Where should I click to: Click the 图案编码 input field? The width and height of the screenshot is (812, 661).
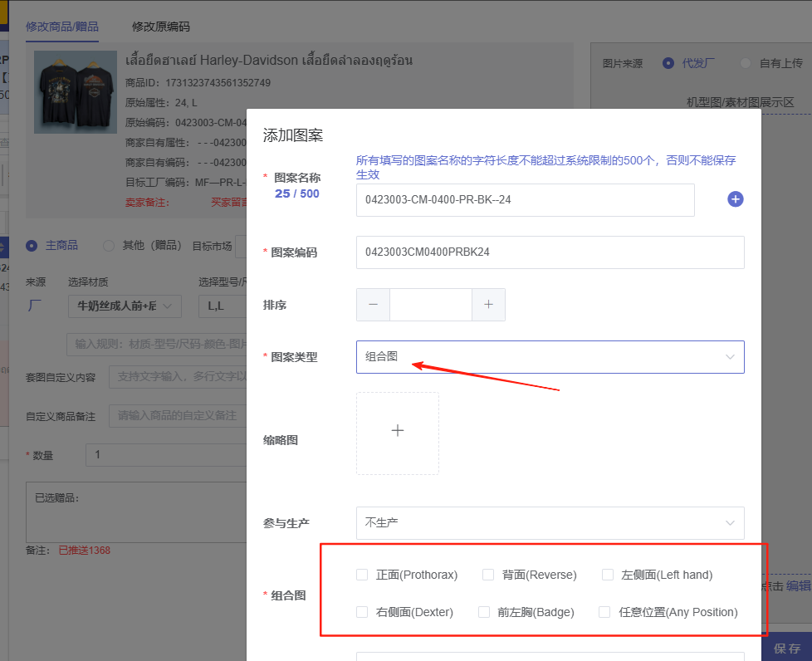[550, 252]
